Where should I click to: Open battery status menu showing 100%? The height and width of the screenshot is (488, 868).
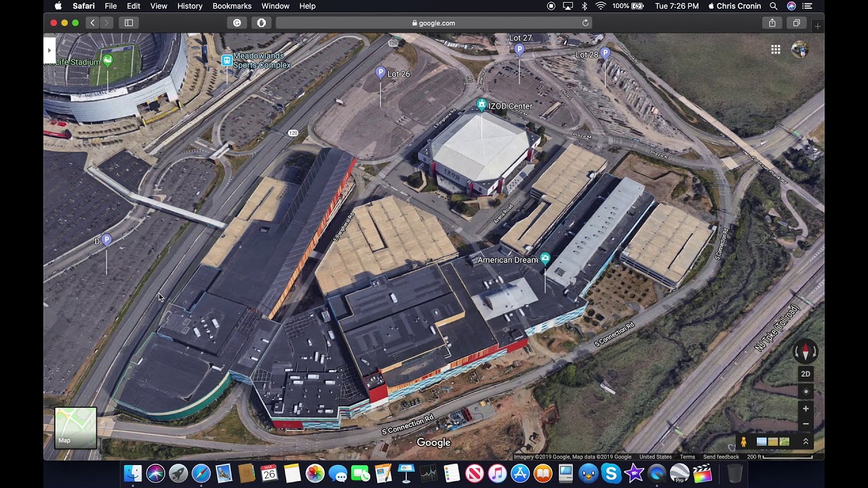pos(629,6)
